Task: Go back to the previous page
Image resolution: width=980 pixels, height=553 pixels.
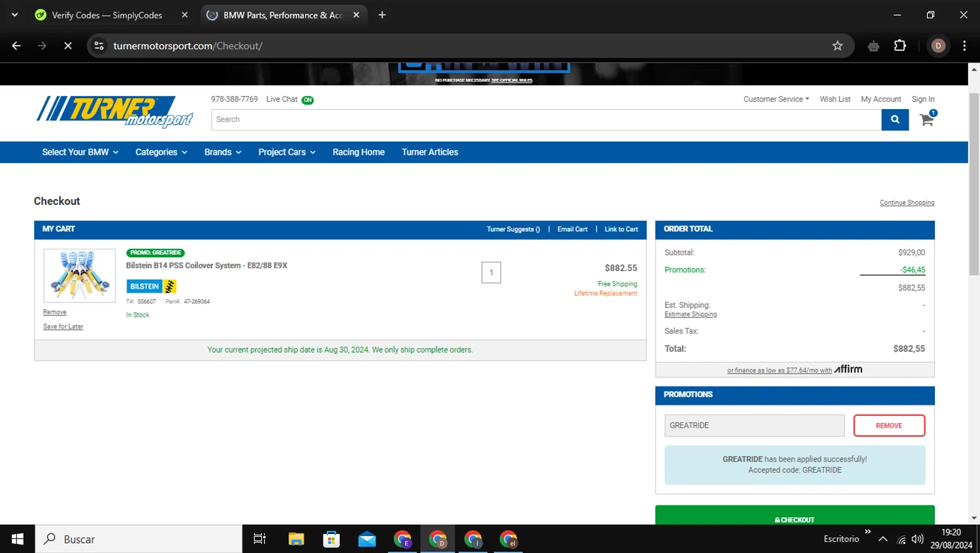Action: point(16,46)
